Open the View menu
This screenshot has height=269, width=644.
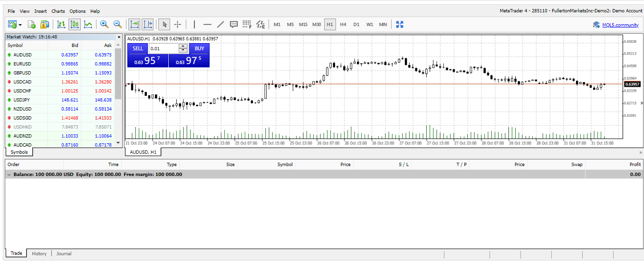point(25,11)
